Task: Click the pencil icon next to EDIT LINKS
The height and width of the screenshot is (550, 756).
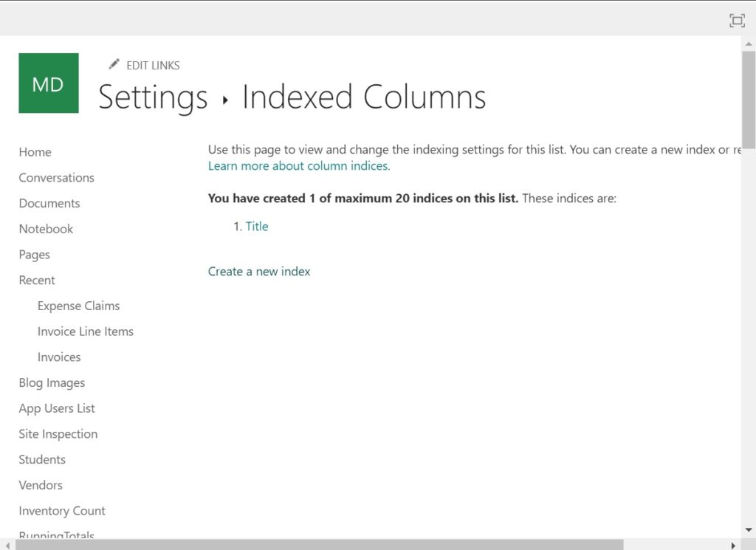Action: (114, 64)
